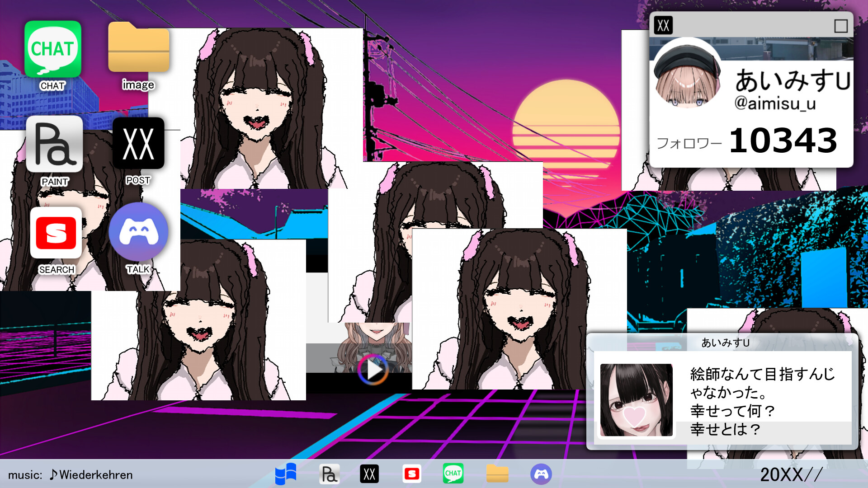Open the folder icon in the taskbar

tap(497, 474)
